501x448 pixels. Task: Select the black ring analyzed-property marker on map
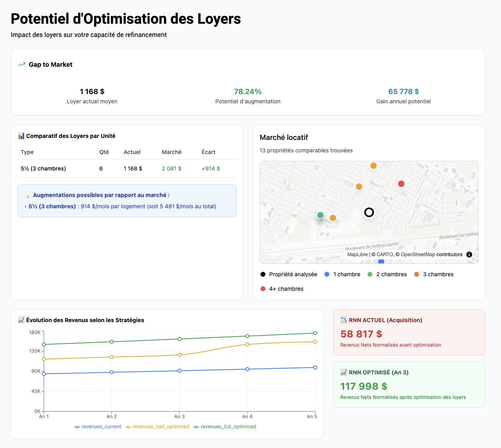coord(369,212)
